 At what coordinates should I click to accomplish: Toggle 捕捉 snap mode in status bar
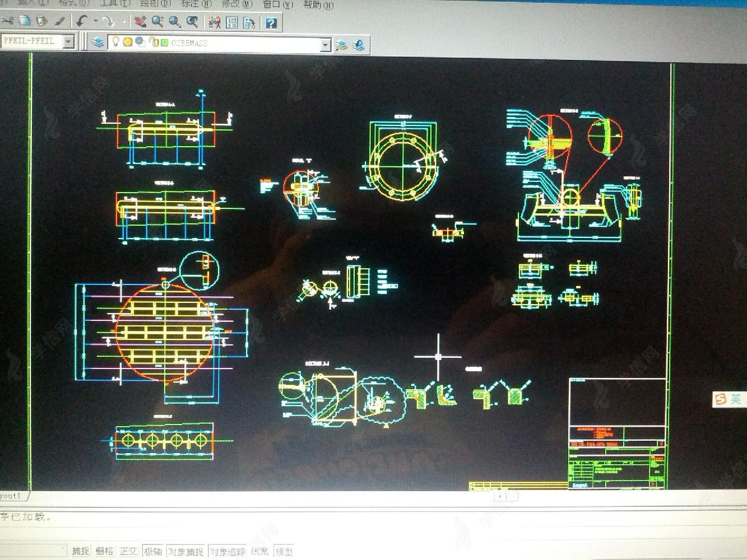[80, 551]
